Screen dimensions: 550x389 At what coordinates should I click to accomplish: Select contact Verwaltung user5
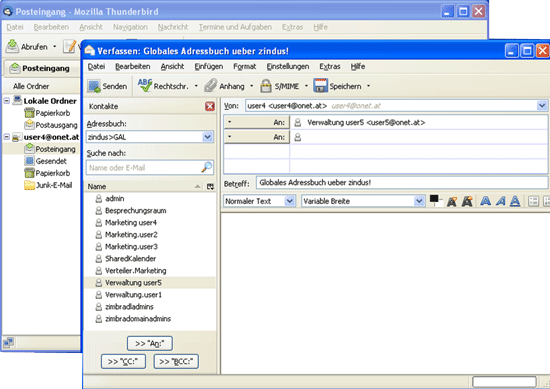tap(150, 282)
